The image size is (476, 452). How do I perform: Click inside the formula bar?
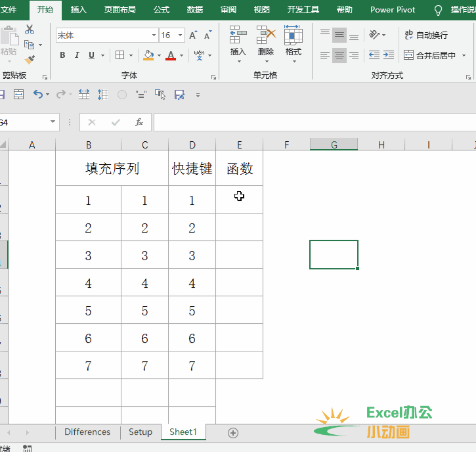(314, 122)
